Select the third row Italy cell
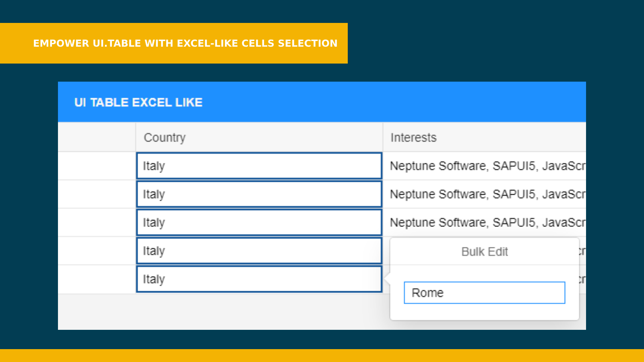The height and width of the screenshot is (362, 644). coord(259,222)
